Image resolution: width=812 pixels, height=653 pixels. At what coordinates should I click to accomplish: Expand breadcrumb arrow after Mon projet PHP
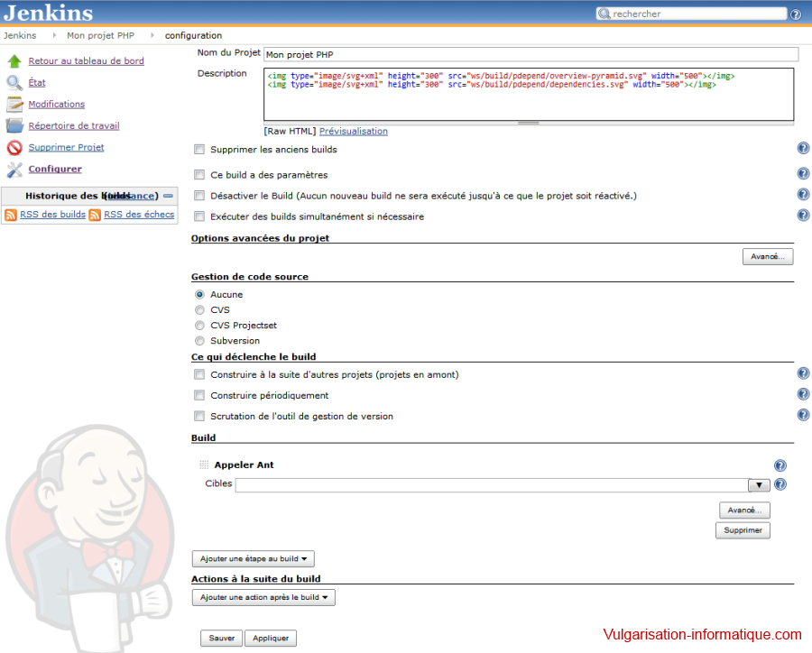(x=152, y=35)
